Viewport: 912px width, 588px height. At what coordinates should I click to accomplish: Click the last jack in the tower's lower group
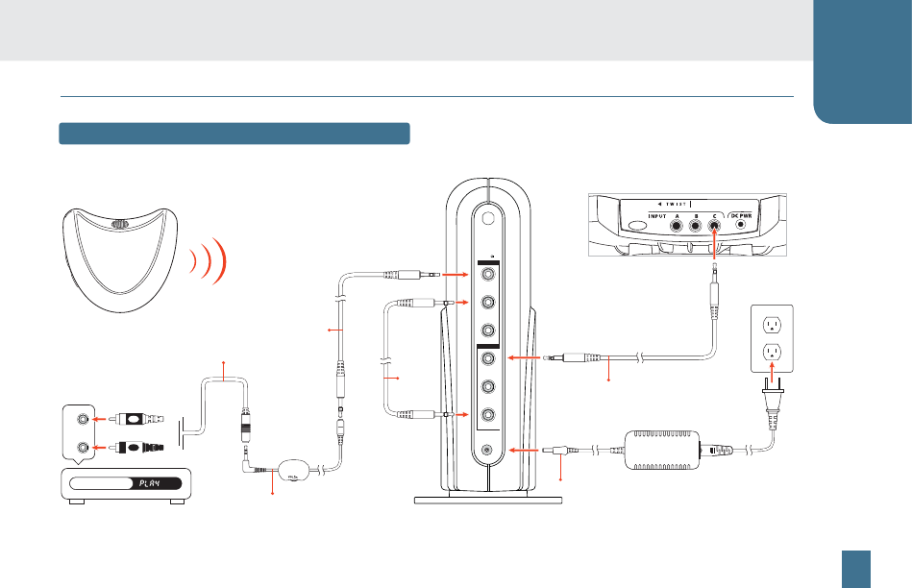[488, 415]
